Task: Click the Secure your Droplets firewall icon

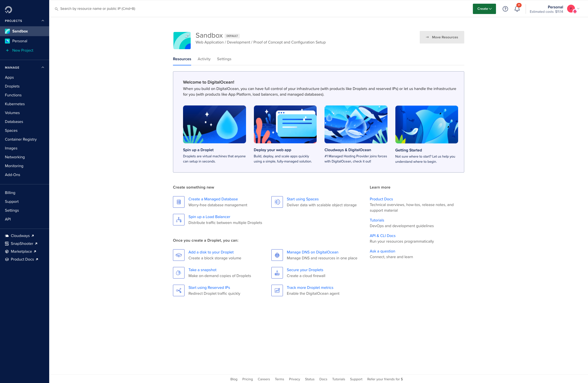Action: click(277, 273)
